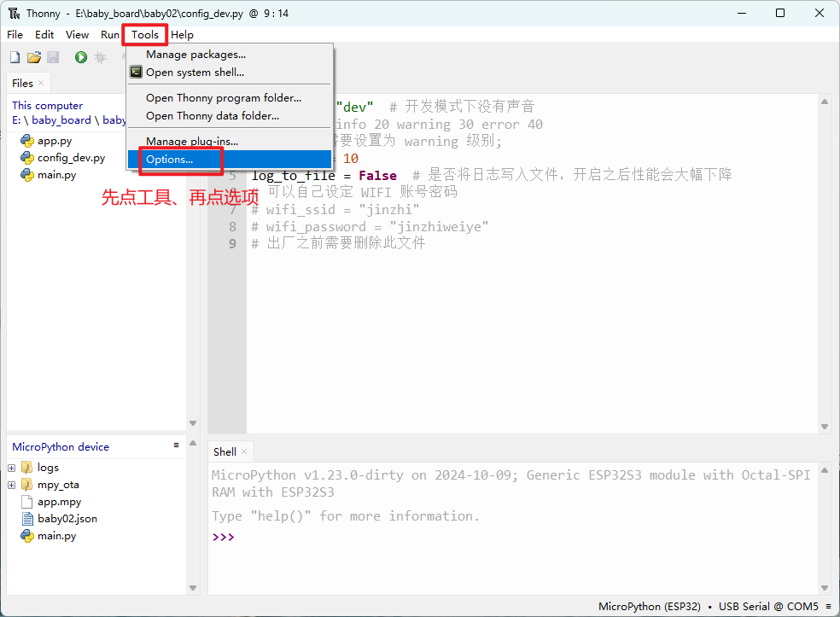The image size is (840, 617).
Task: Click Shell scrollbar down arrow
Action: click(x=825, y=587)
